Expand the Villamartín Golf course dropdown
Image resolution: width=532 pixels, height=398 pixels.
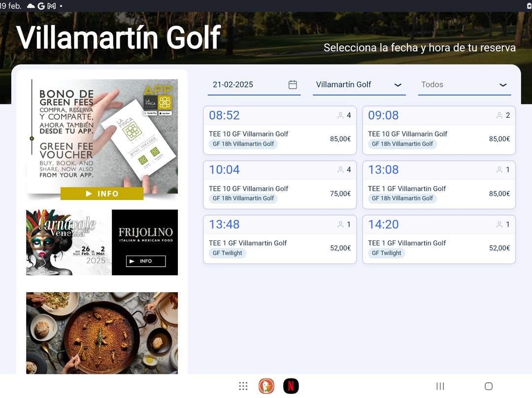pyautogui.click(x=359, y=85)
